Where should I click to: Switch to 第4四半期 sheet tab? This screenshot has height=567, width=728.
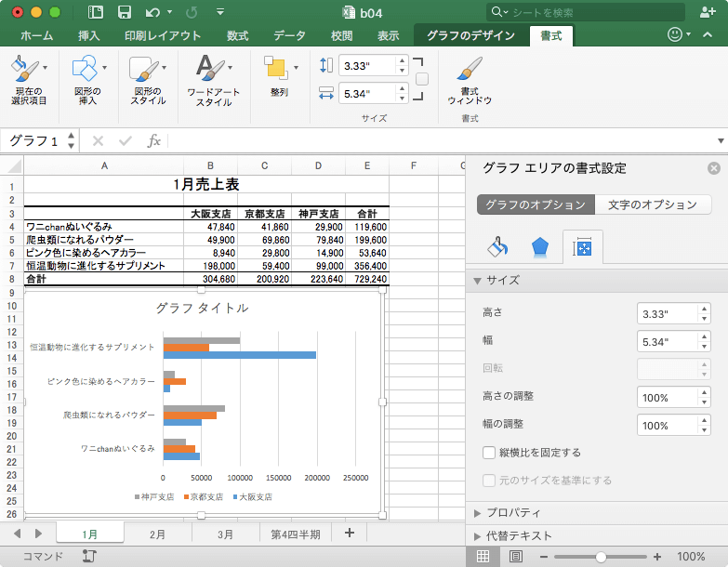click(x=296, y=534)
